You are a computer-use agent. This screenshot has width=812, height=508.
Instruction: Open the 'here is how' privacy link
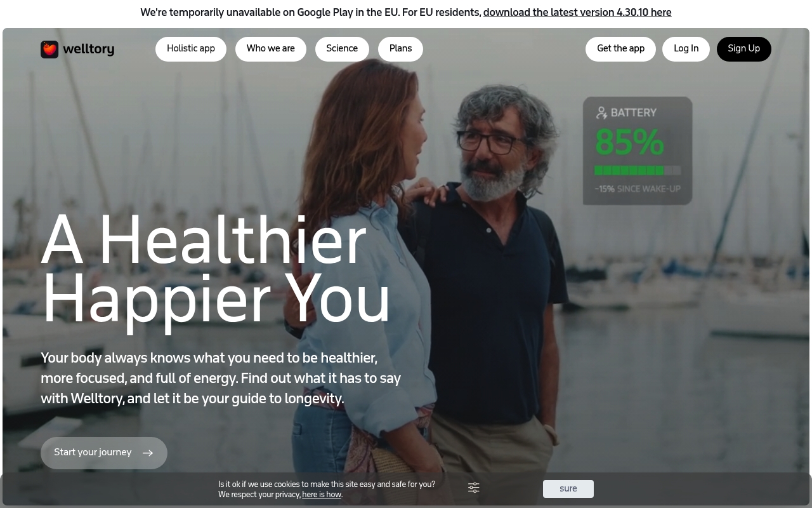coord(322,495)
